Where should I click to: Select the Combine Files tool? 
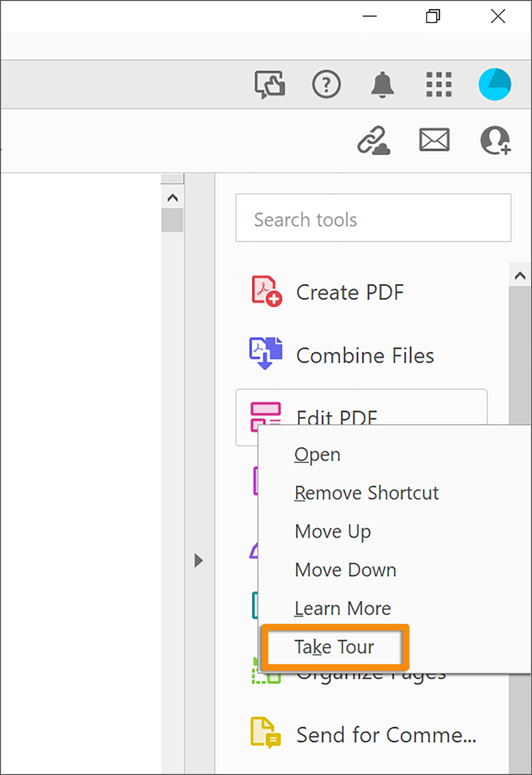[x=365, y=354]
